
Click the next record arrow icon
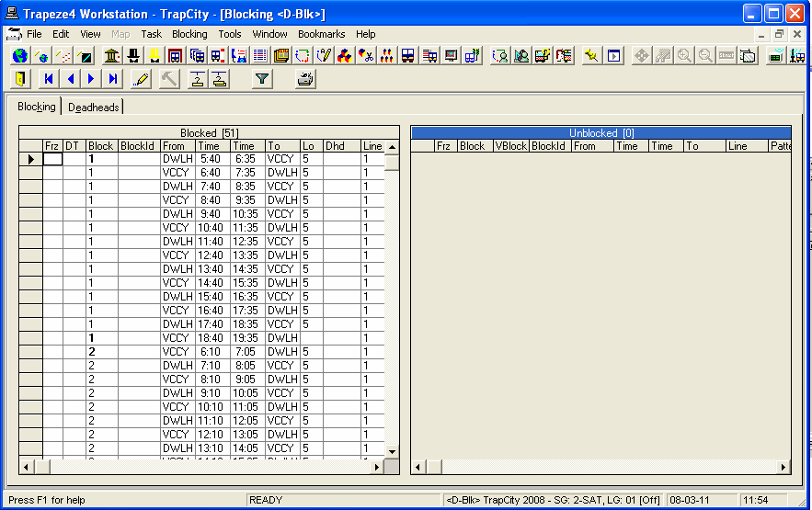[x=91, y=79]
